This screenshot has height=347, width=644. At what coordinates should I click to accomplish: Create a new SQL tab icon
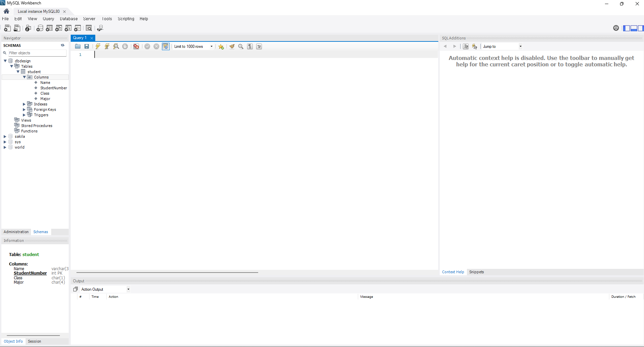(x=7, y=28)
